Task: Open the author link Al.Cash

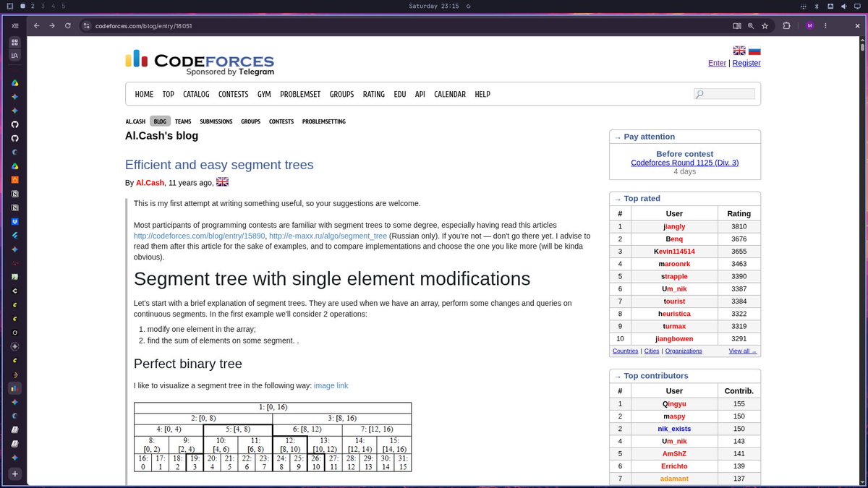Action: pyautogui.click(x=150, y=183)
